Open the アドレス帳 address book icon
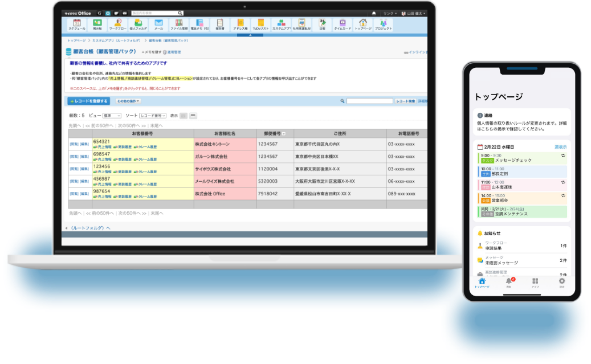The width and height of the screenshot is (591, 364). (241, 24)
